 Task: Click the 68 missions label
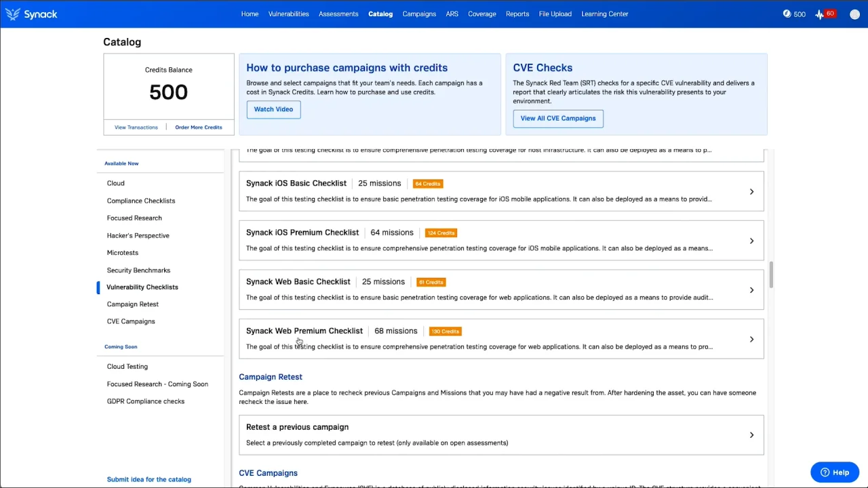tap(396, 331)
